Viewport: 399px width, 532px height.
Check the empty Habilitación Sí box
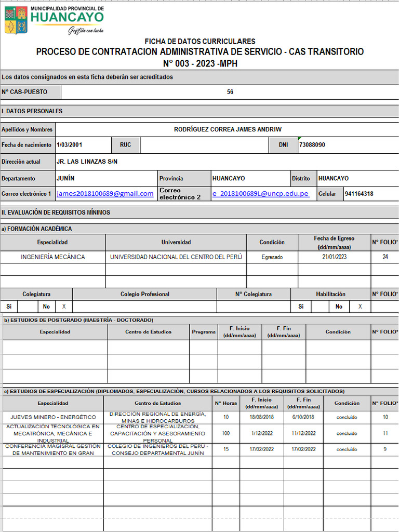(x=320, y=307)
